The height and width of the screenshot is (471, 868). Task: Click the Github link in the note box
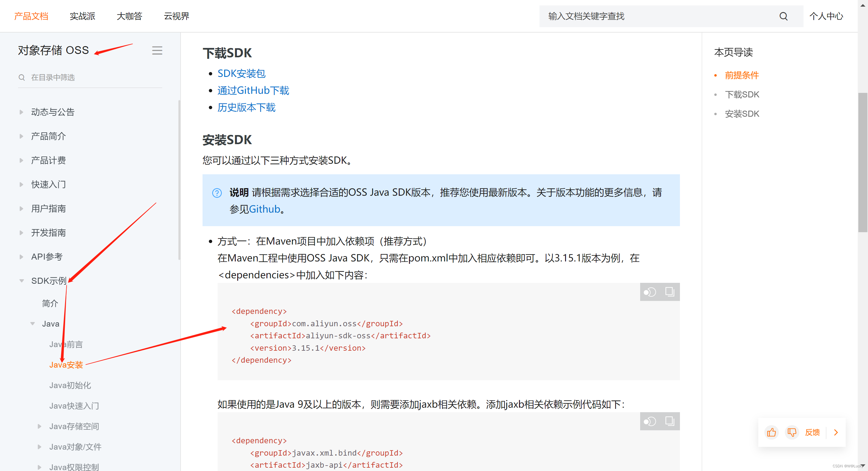(264, 209)
